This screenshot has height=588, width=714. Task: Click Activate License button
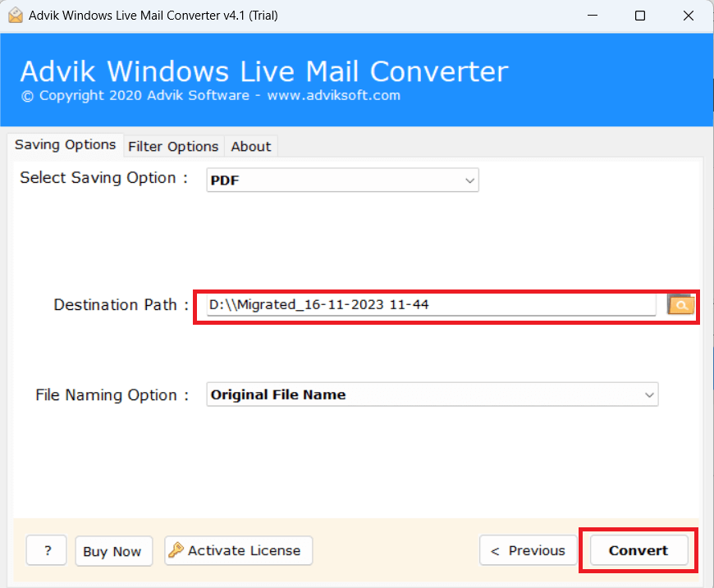[x=239, y=550]
